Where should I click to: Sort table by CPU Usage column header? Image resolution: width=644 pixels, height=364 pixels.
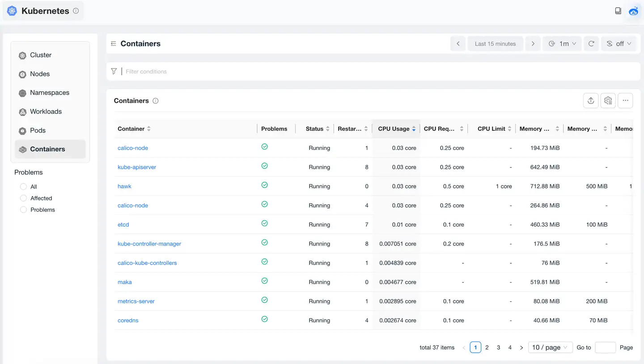(x=394, y=129)
